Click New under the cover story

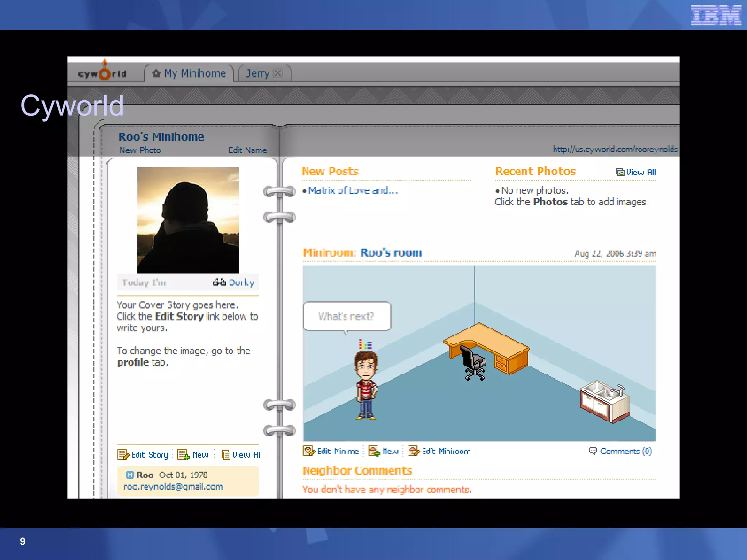[200, 455]
